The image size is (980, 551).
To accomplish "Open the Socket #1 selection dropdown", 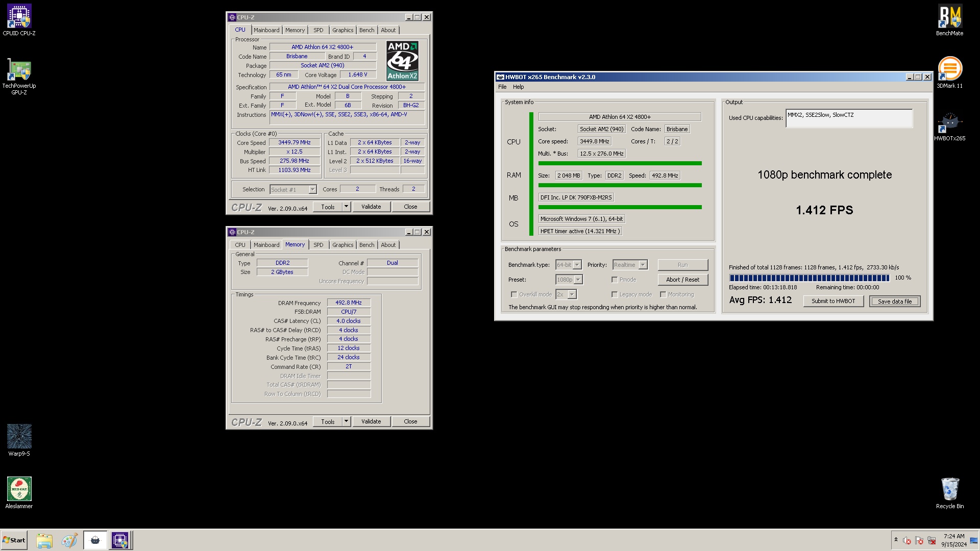I will pyautogui.click(x=293, y=190).
